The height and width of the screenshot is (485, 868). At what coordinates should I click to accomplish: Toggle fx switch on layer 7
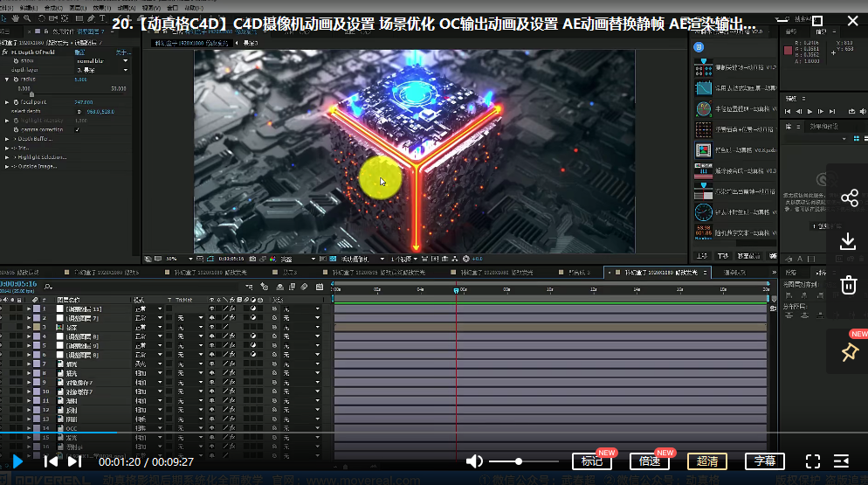tap(232, 364)
